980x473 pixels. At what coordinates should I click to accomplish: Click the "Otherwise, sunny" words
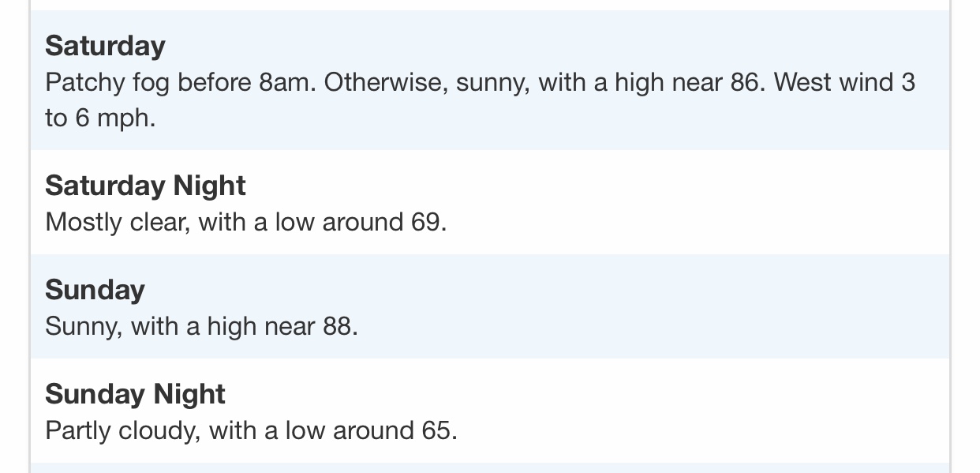pos(425,82)
